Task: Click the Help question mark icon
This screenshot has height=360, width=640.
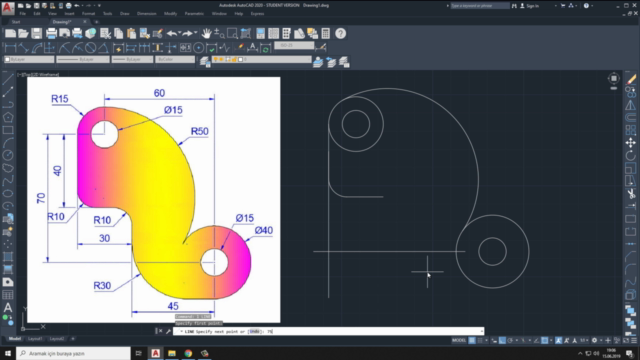Action: tap(340, 33)
